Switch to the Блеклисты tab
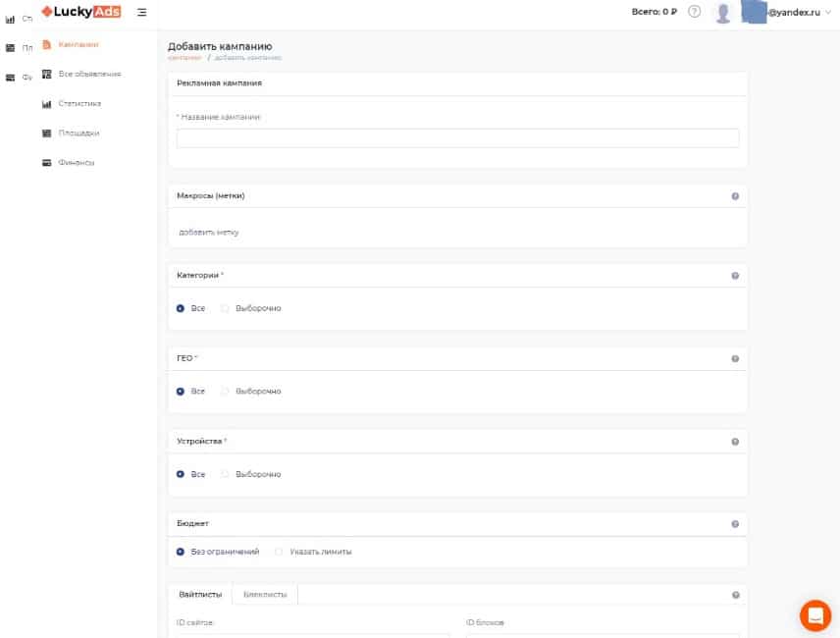This screenshot has height=638, width=840. click(265, 594)
